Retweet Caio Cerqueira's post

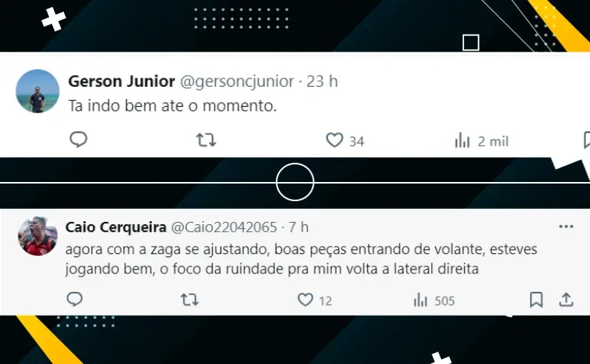coord(189,299)
